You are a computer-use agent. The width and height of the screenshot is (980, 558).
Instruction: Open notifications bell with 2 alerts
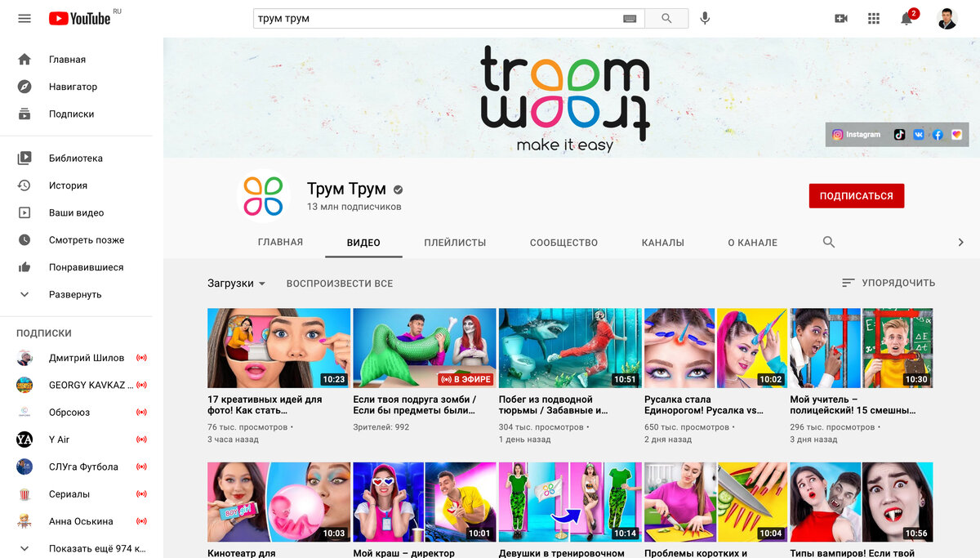906,18
